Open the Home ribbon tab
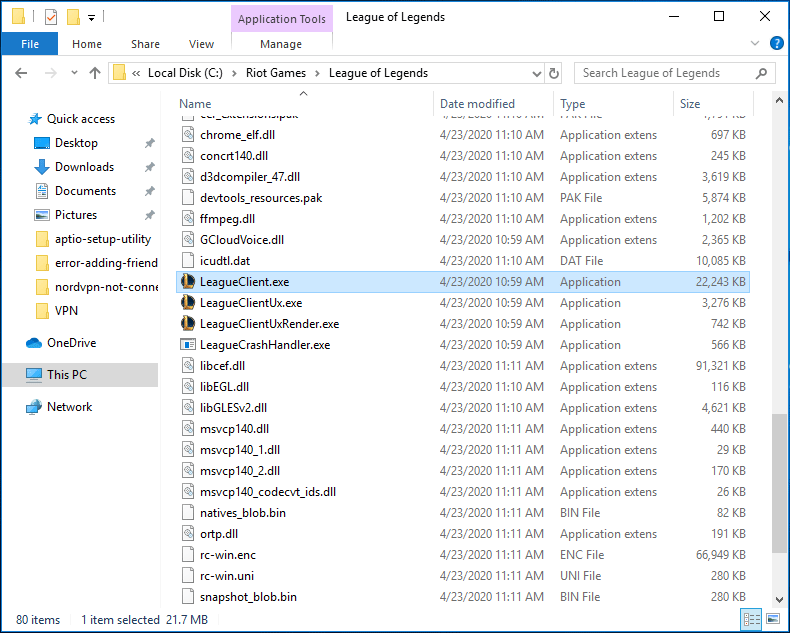The image size is (790, 633). 87,44
